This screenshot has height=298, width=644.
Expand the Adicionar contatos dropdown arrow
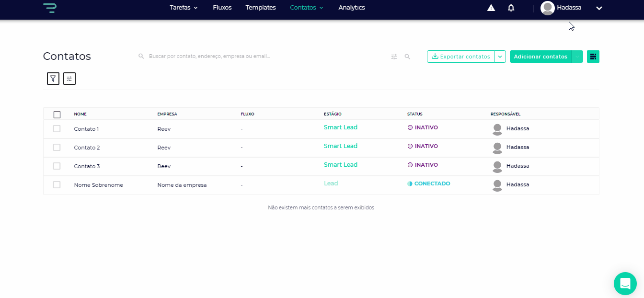tap(577, 57)
